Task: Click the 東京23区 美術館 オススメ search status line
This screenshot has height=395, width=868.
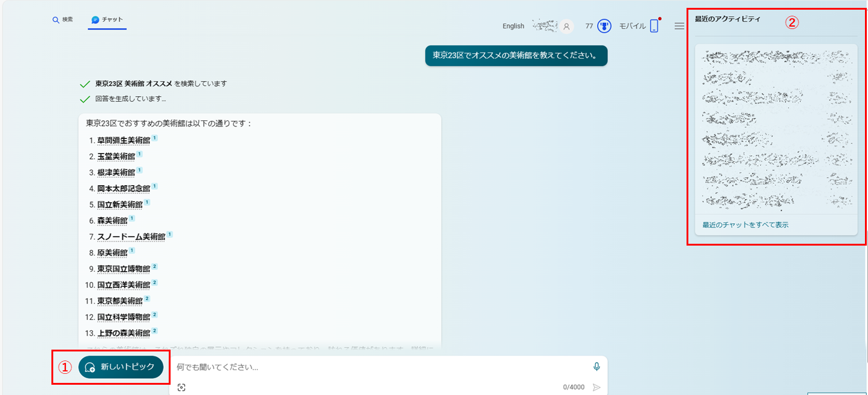Action: pyautogui.click(x=161, y=83)
